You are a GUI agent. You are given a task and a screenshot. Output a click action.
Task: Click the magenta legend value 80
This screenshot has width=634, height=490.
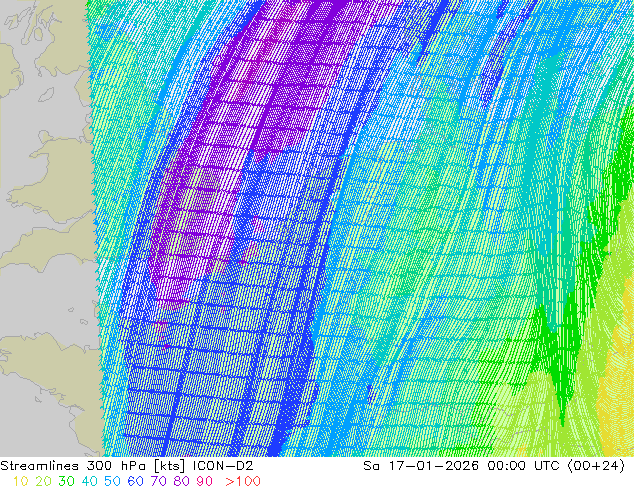pos(181,481)
